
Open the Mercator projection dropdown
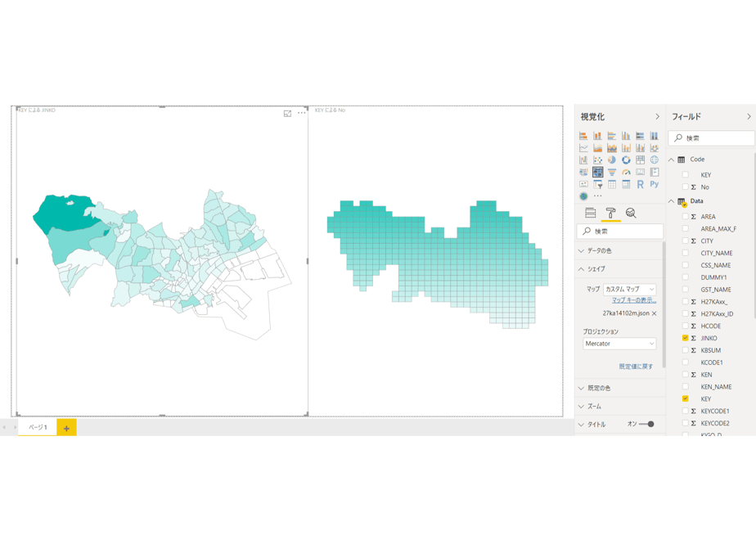click(x=619, y=344)
